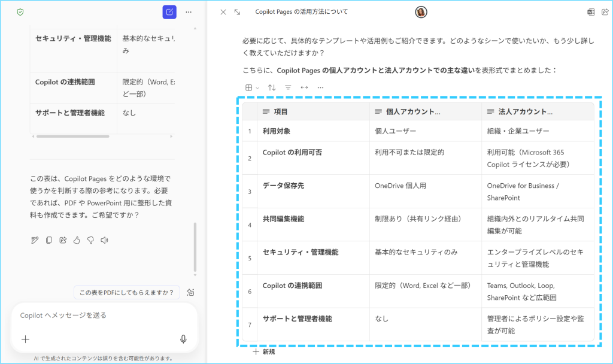Click the OneDrive 個人用 cell
This screenshot has width=613, height=364.
pyautogui.click(x=426, y=191)
